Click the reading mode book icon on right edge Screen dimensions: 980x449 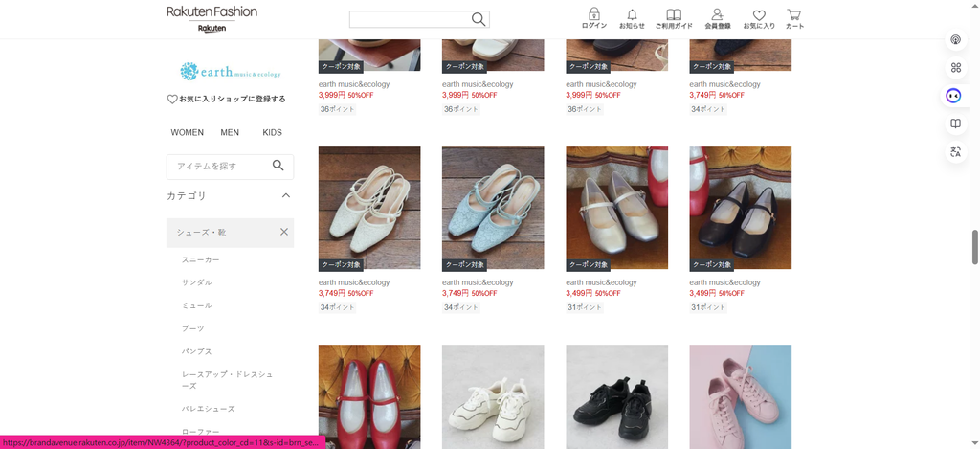pos(954,123)
